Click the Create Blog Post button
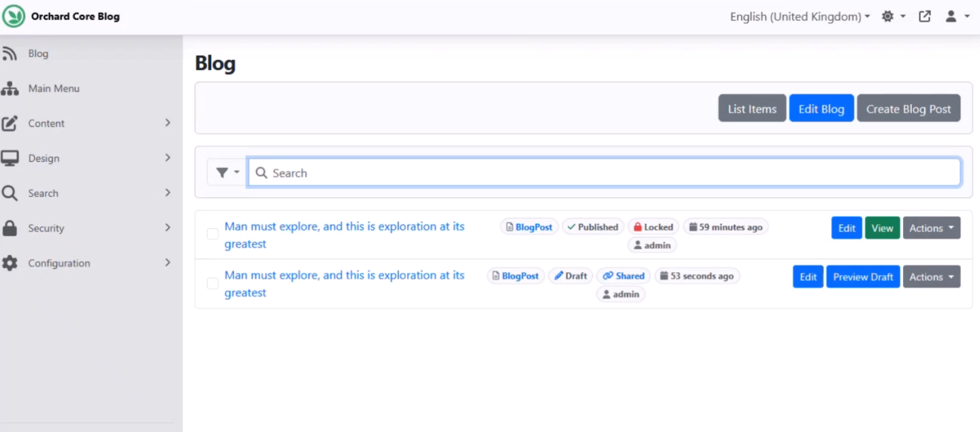This screenshot has height=432, width=980. tap(908, 108)
